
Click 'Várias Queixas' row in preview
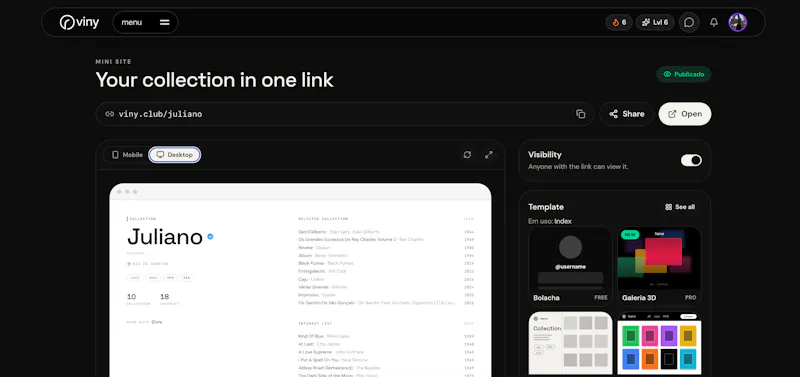click(386, 287)
